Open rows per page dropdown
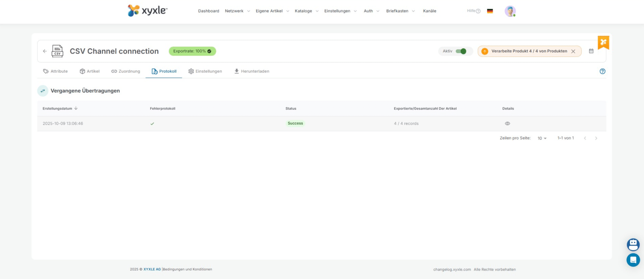 coord(542,138)
